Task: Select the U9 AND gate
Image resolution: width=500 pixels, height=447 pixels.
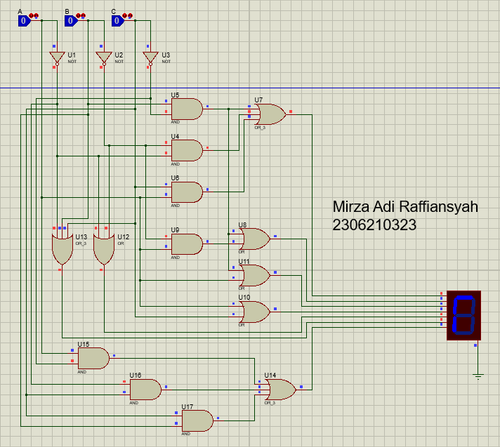Action: click(187, 244)
